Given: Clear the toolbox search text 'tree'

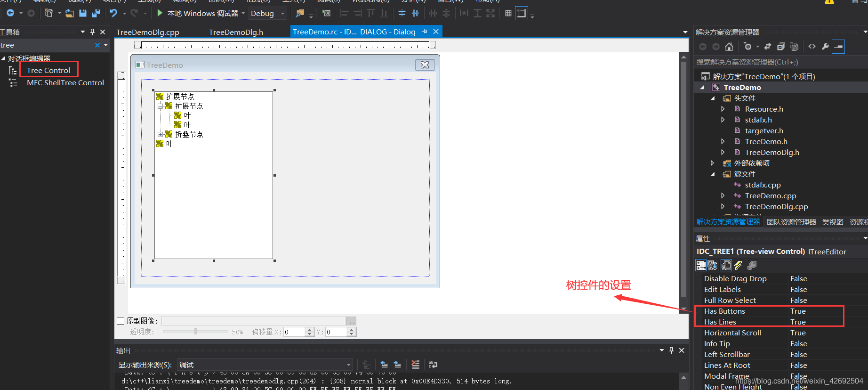Looking at the screenshot, I should click(97, 45).
